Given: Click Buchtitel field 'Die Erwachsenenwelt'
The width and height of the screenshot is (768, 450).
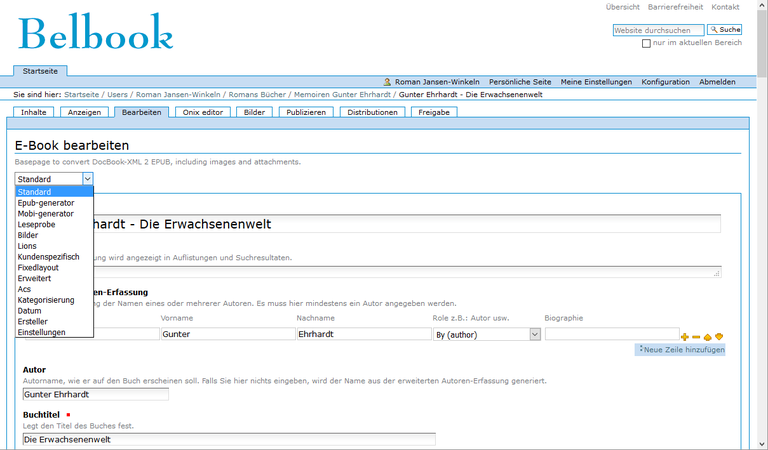Looking at the screenshot, I should (x=229, y=439).
